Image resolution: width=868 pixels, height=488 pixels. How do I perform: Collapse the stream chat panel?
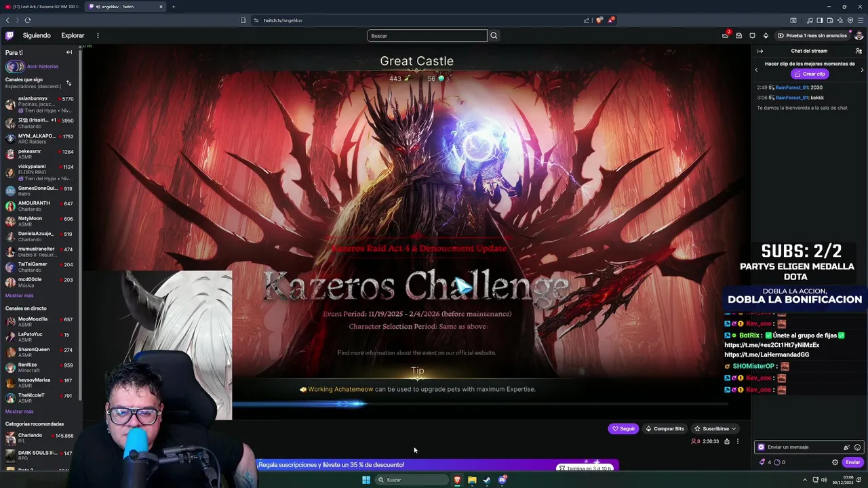coord(760,51)
